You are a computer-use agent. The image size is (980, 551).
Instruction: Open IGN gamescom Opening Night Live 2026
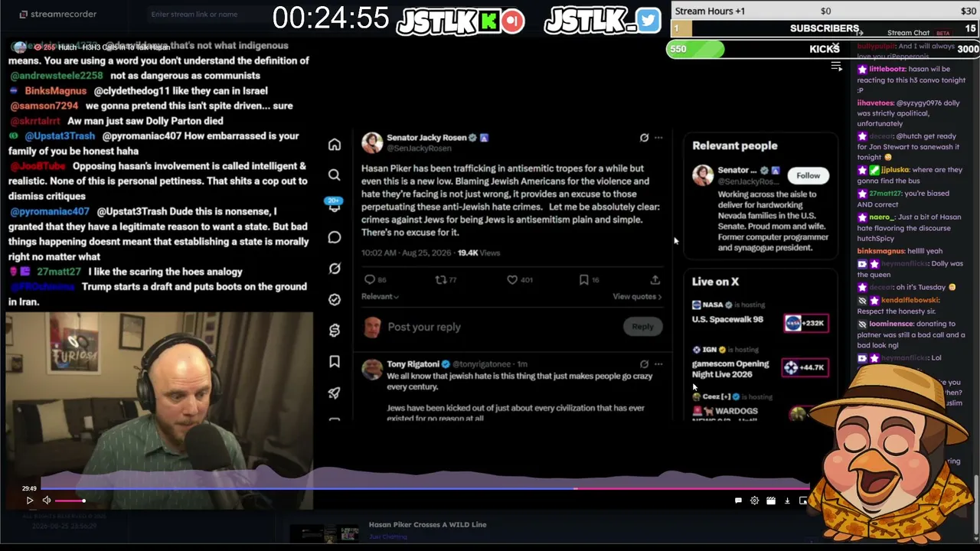[x=730, y=369]
